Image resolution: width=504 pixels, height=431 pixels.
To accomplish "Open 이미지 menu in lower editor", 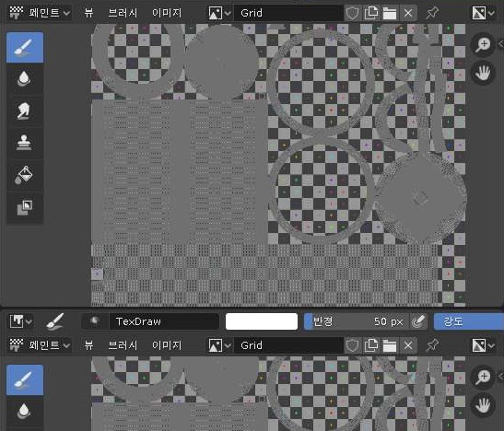I will pos(167,345).
